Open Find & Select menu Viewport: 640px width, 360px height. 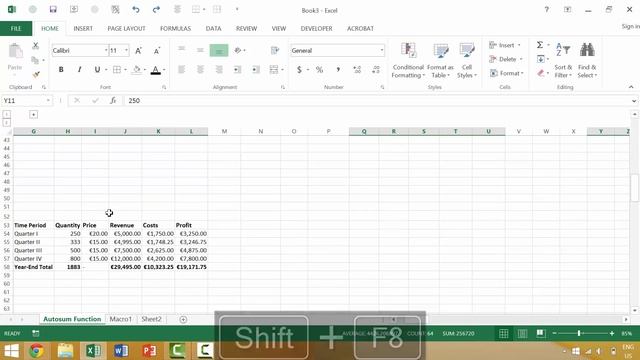pyautogui.click(x=587, y=60)
